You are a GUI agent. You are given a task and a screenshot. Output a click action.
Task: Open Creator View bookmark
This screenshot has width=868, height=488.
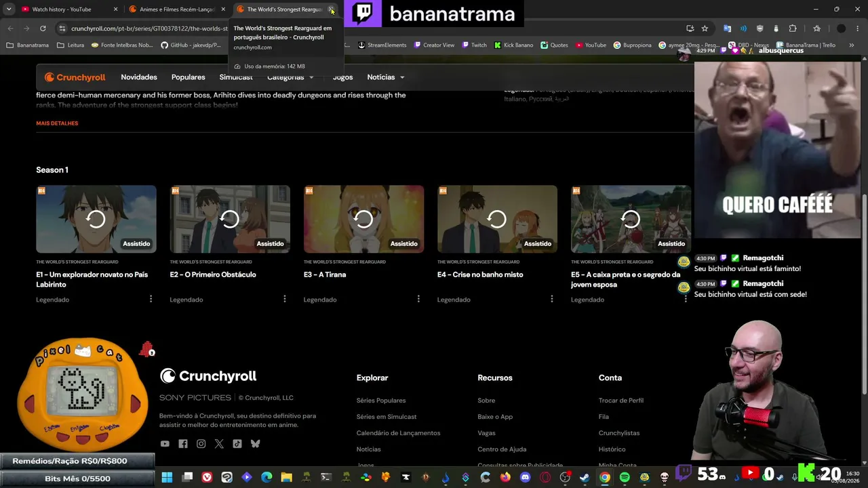pyautogui.click(x=434, y=45)
